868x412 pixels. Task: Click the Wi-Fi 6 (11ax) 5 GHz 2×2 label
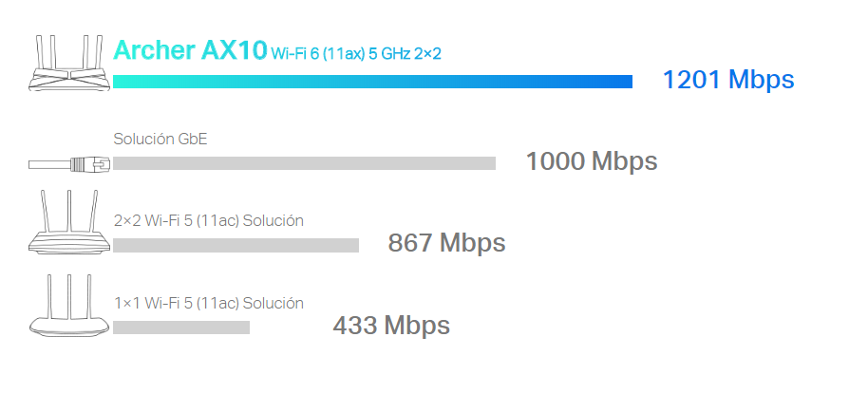pyautogui.click(x=356, y=54)
